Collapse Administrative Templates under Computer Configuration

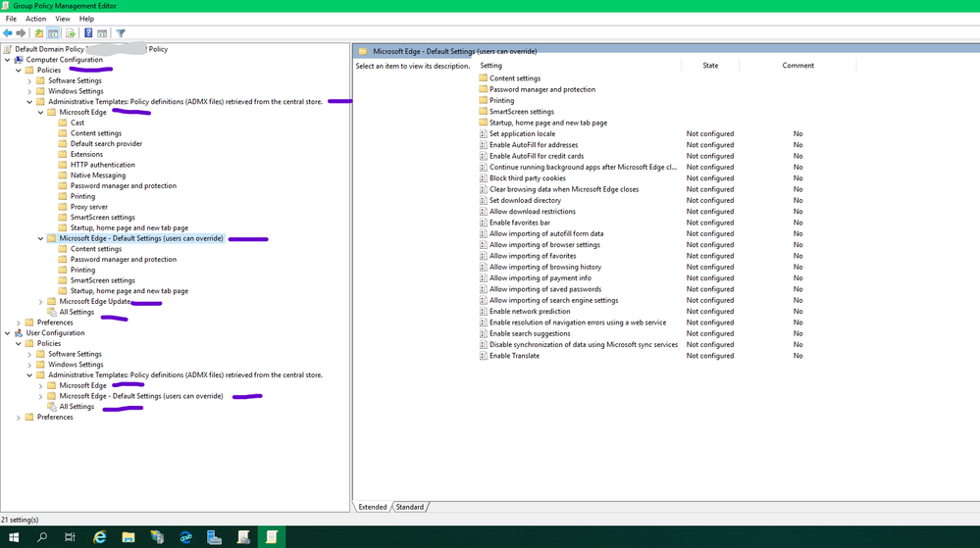pyautogui.click(x=29, y=102)
